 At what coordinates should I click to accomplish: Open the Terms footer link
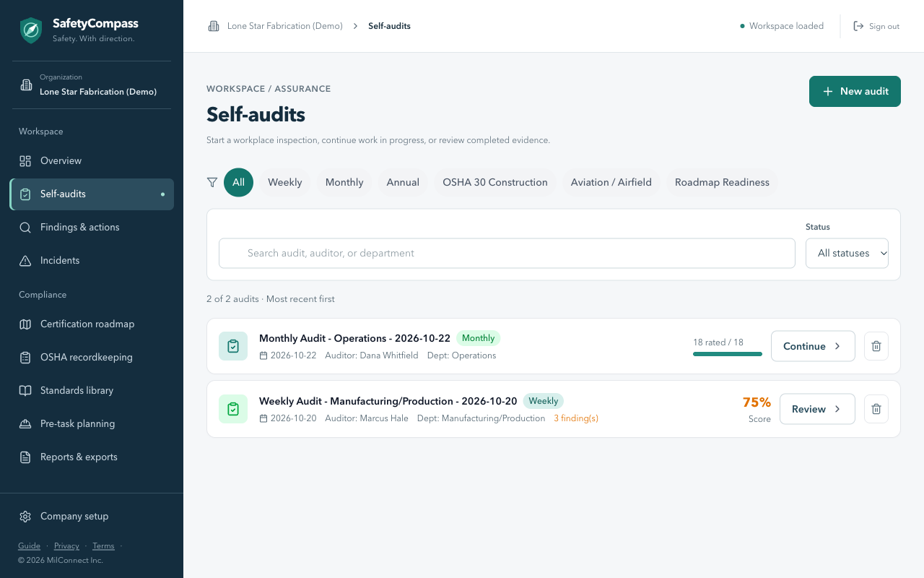tap(103, 546)
